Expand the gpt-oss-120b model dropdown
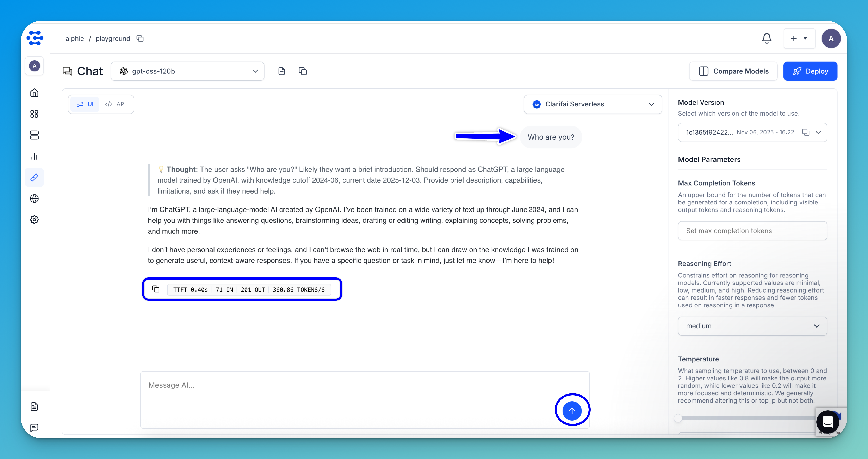The width and height of the screenshot is (868, 459). [x=187, y=71]
